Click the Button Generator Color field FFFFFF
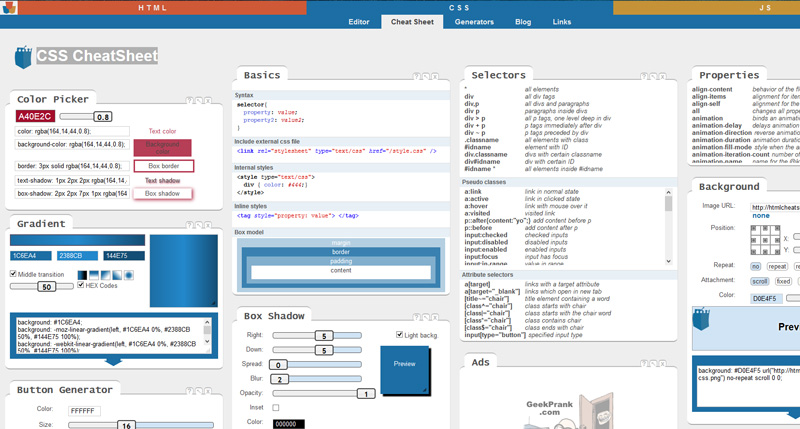Screen dimensions: 800x429 pyautogui.click(x=84, y=411)
